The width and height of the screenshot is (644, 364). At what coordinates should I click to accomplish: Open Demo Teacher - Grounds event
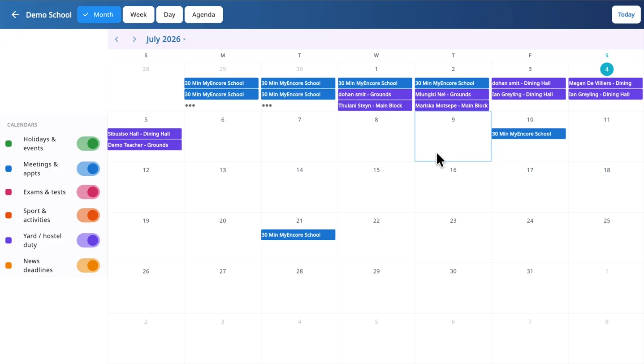[144, 145]
